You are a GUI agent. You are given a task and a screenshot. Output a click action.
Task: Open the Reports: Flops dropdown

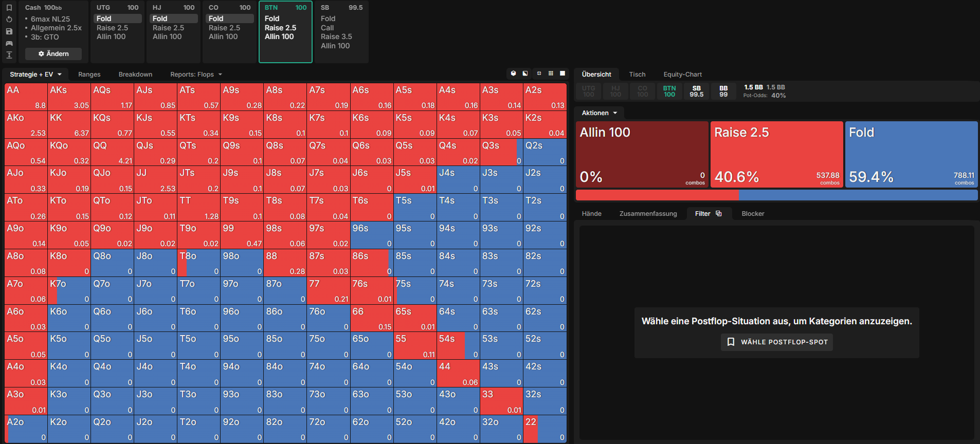[x=196, y=75]
